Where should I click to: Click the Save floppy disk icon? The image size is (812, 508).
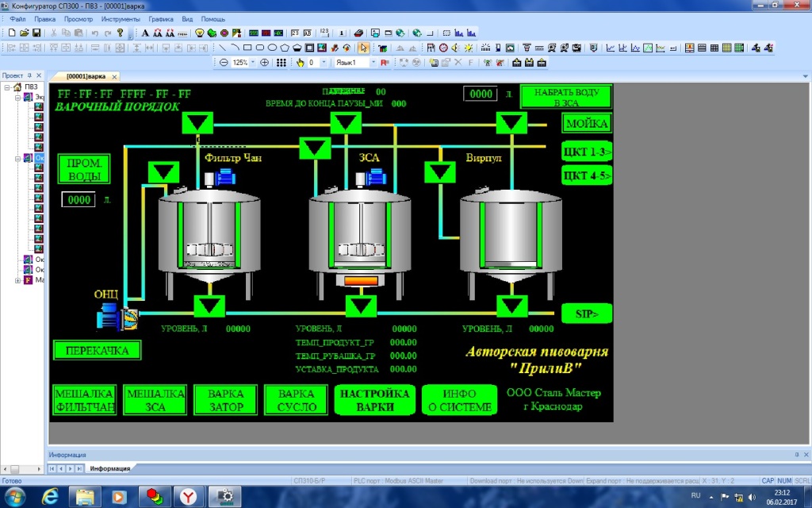[36, 33]
